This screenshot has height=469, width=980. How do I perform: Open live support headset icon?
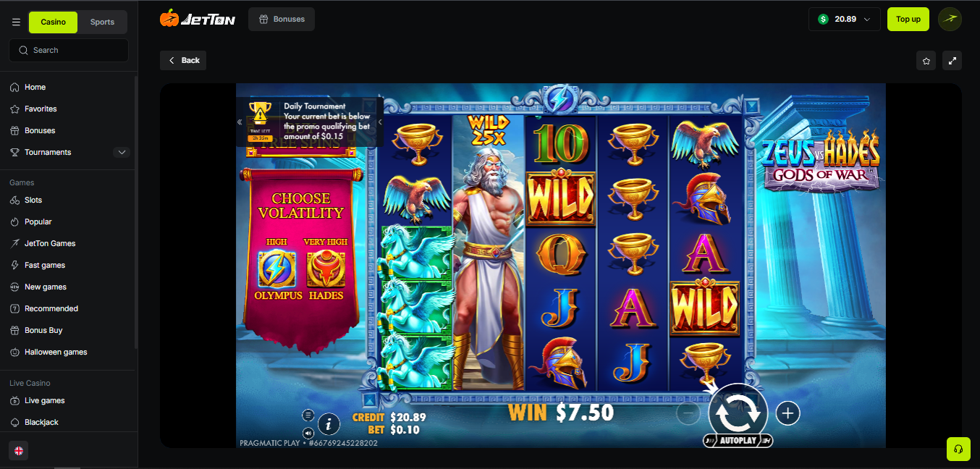[958, 449]
